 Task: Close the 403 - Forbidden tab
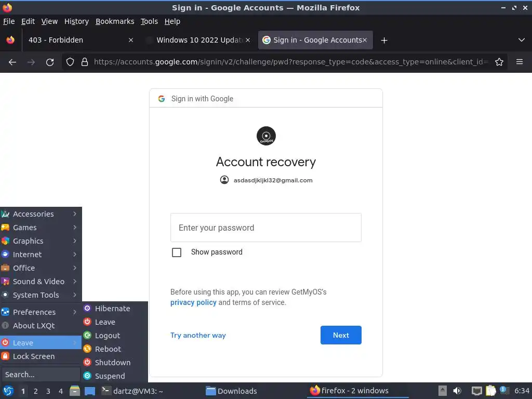pos(131,40)
